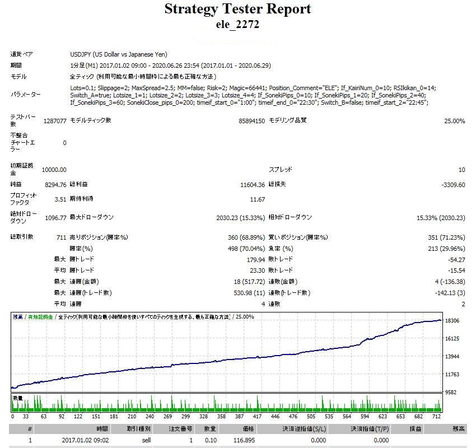Click the Strategy Tester Report heading
476x448 pixels.
237,9
